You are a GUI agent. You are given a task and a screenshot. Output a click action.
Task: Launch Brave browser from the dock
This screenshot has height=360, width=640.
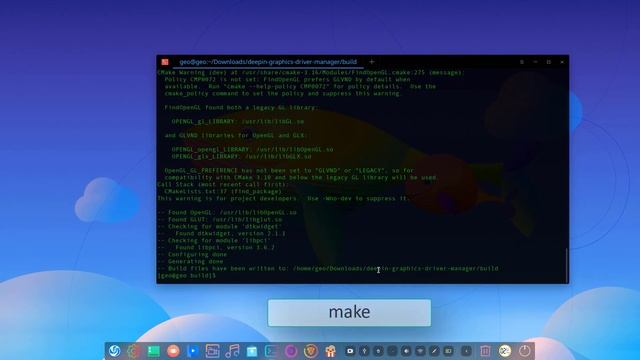[311, 351]
